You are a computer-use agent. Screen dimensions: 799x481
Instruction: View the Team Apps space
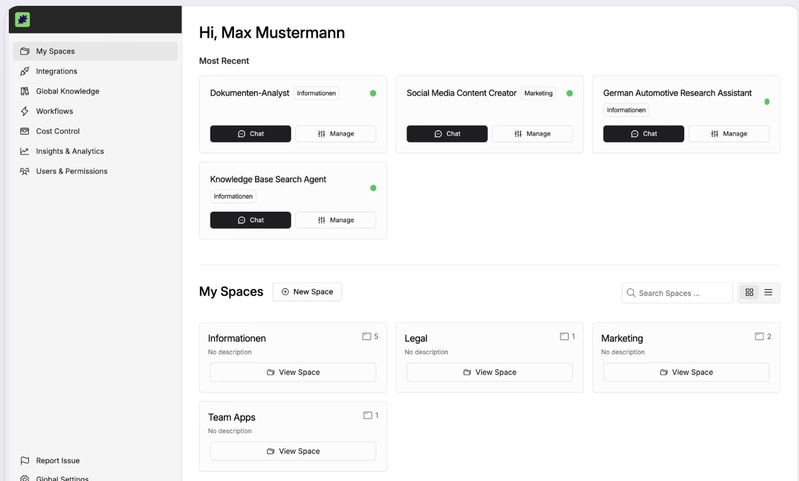[293, 451]
